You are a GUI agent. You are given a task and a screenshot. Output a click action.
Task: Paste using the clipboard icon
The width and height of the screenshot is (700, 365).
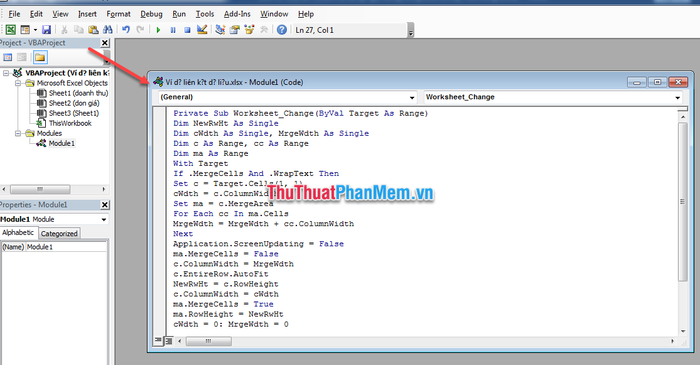coord(93,30)
